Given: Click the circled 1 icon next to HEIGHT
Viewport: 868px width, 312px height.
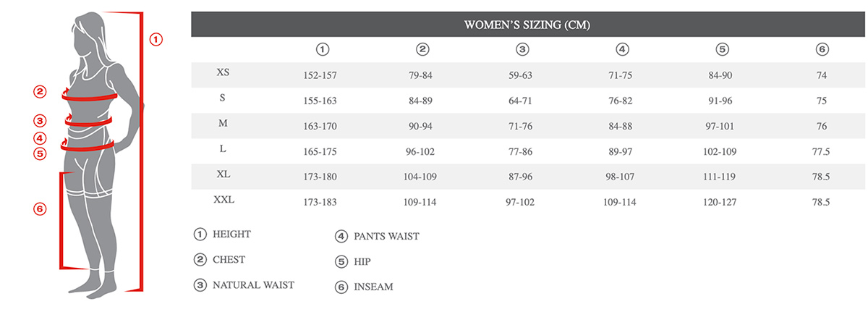Looking at the screenshot, I should click(x=200, y=235).
